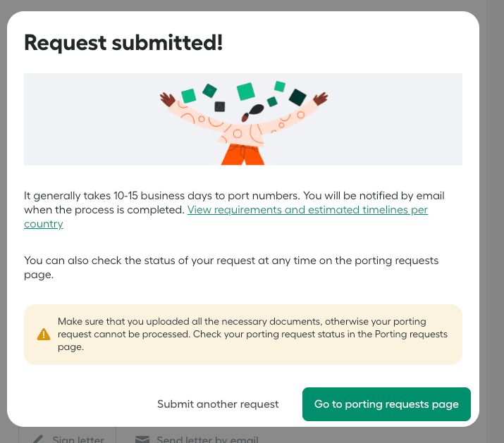This screenshot has height=443, width=504.
Task: Go to porting requests page
Action: click(x=386, y=404)
